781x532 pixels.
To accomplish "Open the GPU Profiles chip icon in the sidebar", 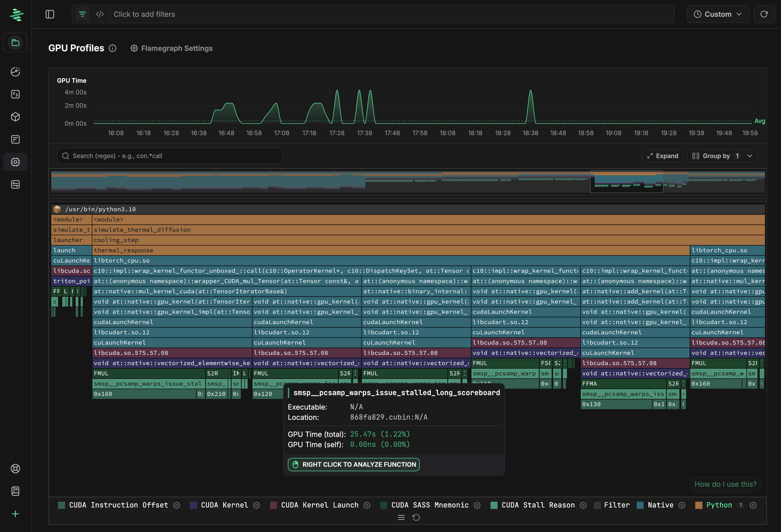I will (15, 162).
